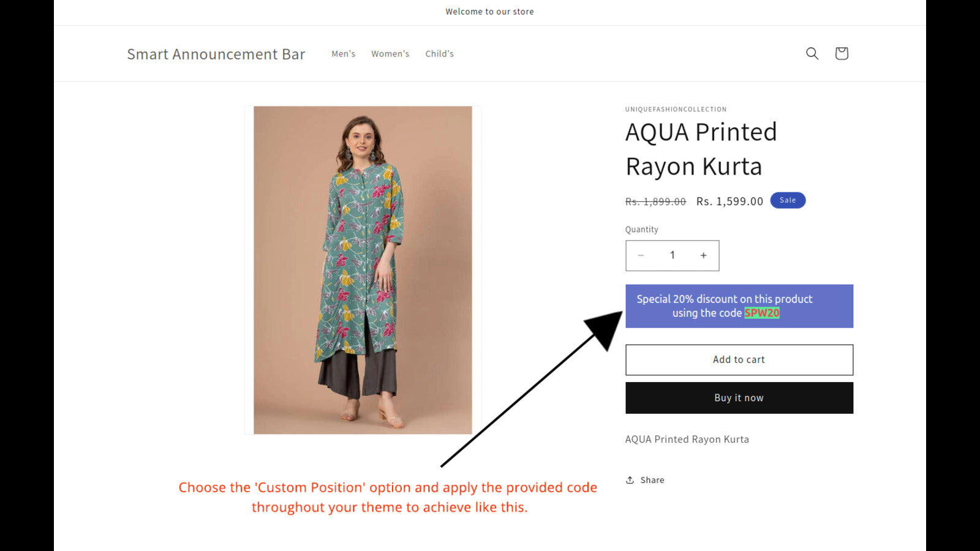Open the search magnifier icon
This screenshot has height=551, width=980.
[812, 53]
